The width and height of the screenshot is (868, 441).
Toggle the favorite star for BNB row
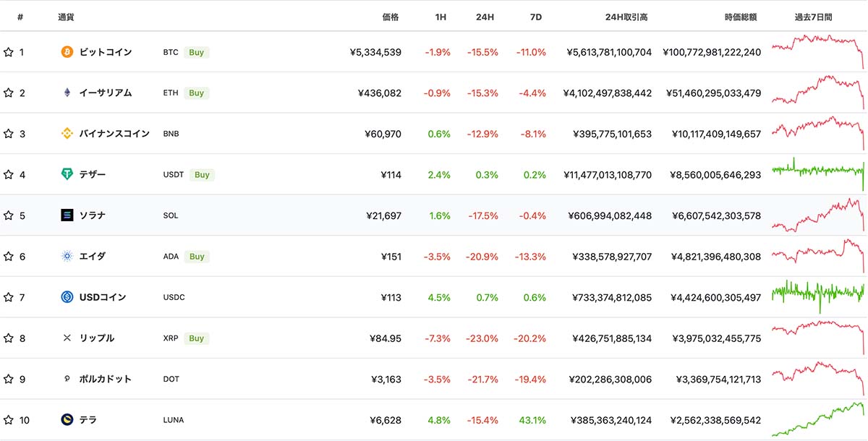click(x=9, y=134)
